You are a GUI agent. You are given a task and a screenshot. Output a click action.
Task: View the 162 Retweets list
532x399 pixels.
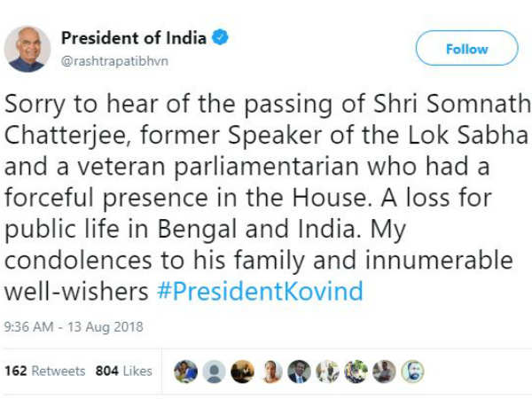pos(45,371)
